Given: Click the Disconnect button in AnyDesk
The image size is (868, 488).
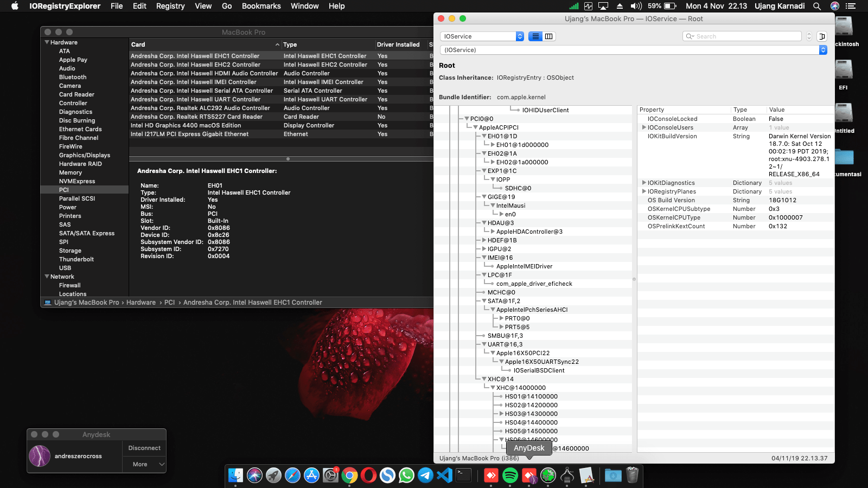Looking at the screenshot, I should (x=144, y=448).
